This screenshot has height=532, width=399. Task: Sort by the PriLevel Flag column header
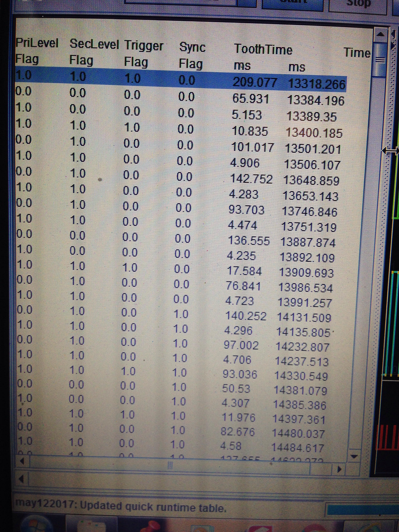click(x=37, y=51)
